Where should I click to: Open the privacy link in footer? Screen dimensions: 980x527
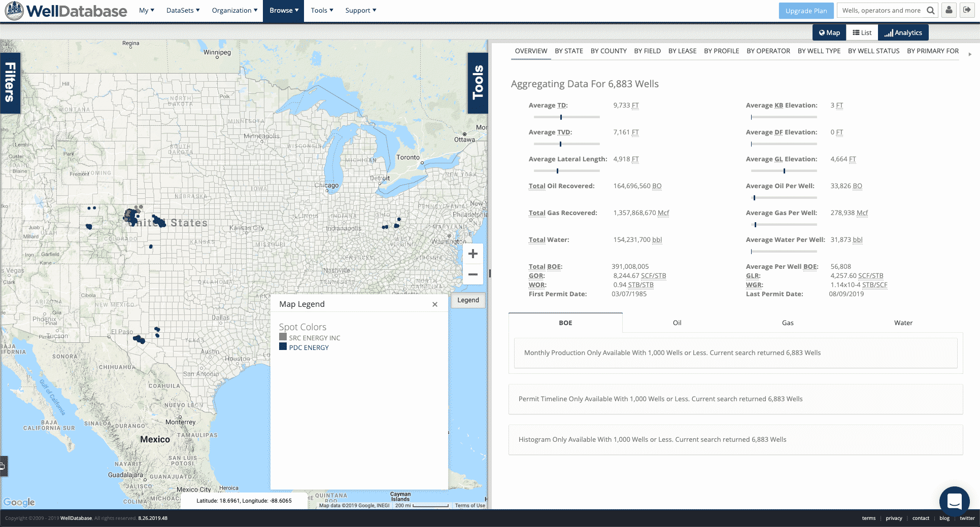click(x=894, y=518)
